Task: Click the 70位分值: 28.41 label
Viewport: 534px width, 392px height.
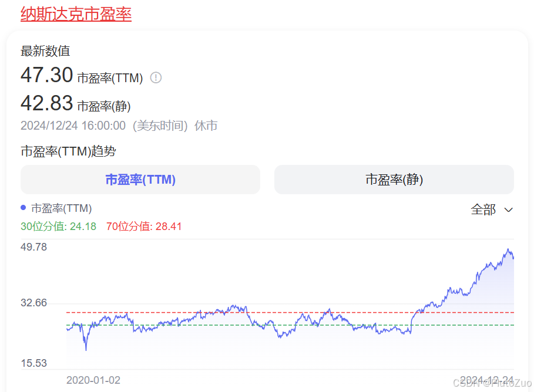Action: (144, 227)
